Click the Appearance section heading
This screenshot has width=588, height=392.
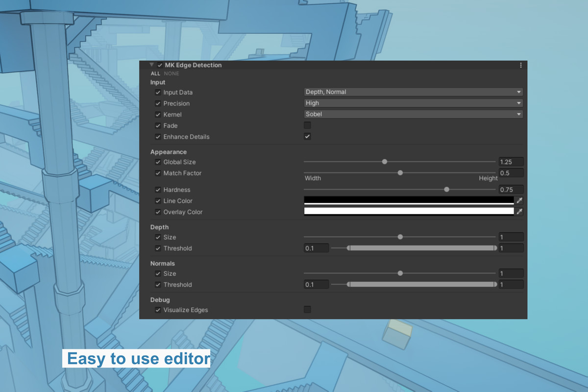point(169,152)
